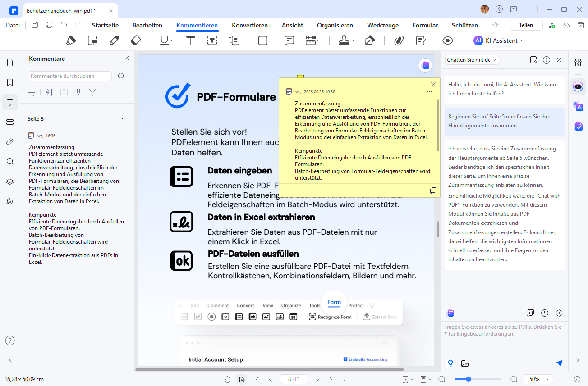Select the rectangle shape tool
This screenshot has width=588, height=386.
pos(262,41)
